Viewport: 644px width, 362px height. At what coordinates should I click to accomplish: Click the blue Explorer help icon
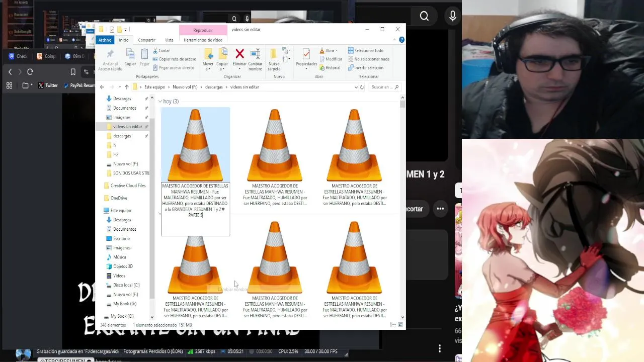click(x=401, y=40)
